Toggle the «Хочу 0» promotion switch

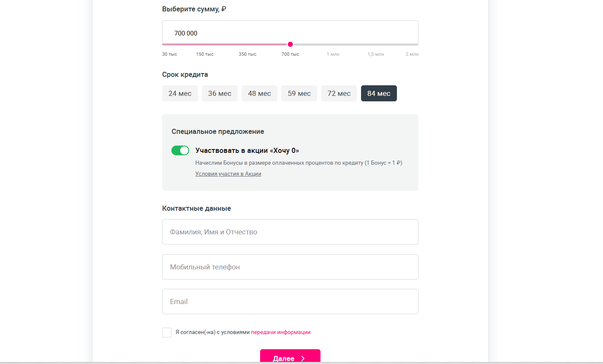180,151
